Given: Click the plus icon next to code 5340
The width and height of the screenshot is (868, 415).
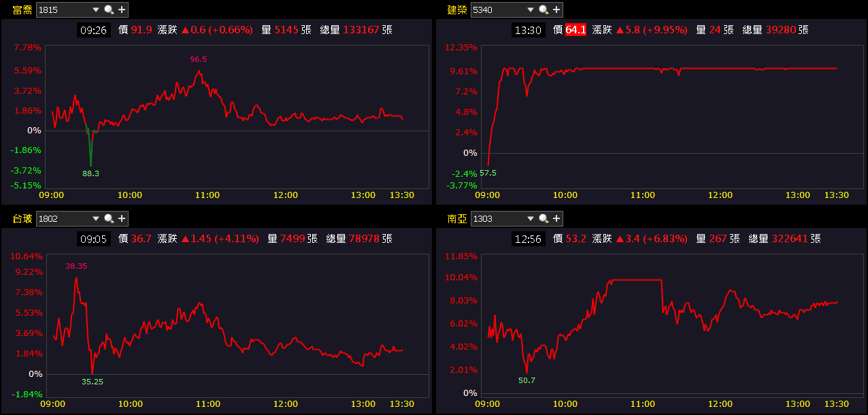Looking at the screenshot, I should tap(557, 10).
